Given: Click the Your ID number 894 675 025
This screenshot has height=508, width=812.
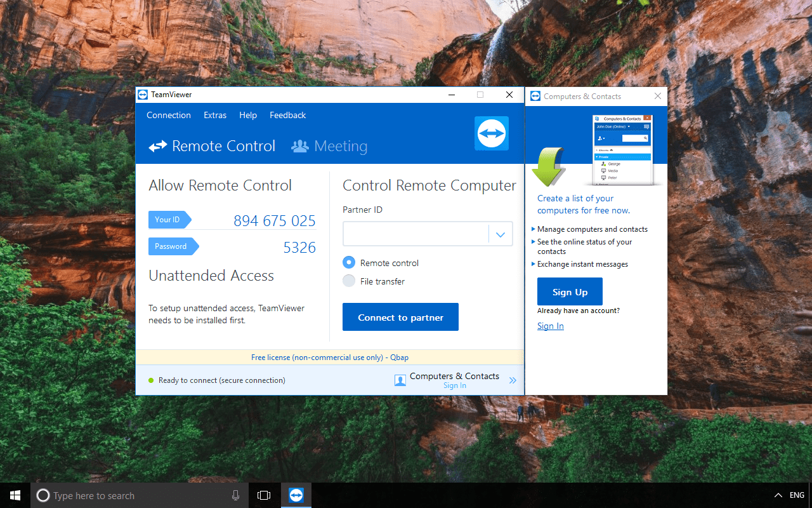Looking at the screenshot, I should 275,221.
